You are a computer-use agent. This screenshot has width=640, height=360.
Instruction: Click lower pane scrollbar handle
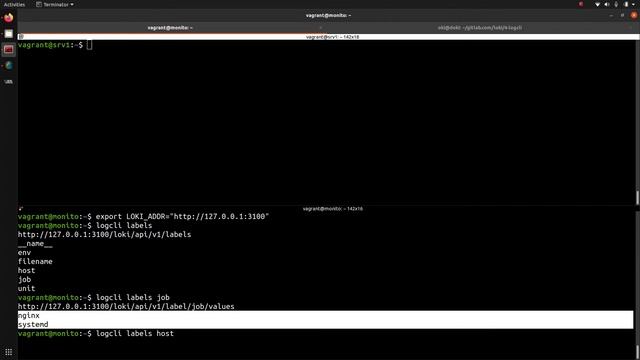637,353
